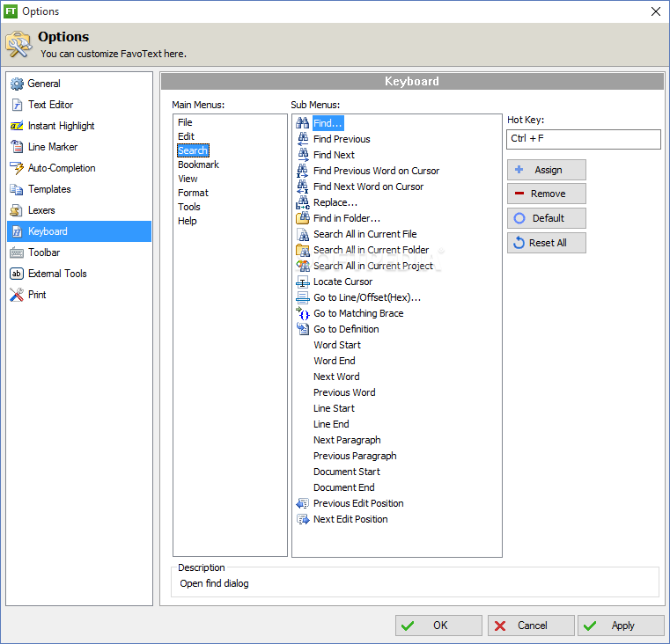Click the Find Next binoculars icon
This screenshot has height=644, width=670.
coord(303,155)
